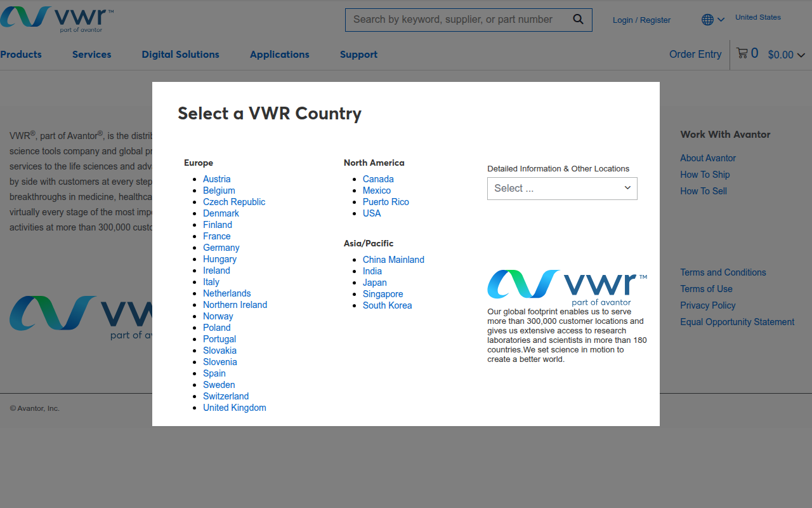
Task: Click the search magnifier icon
Action: tap(578, 19)
